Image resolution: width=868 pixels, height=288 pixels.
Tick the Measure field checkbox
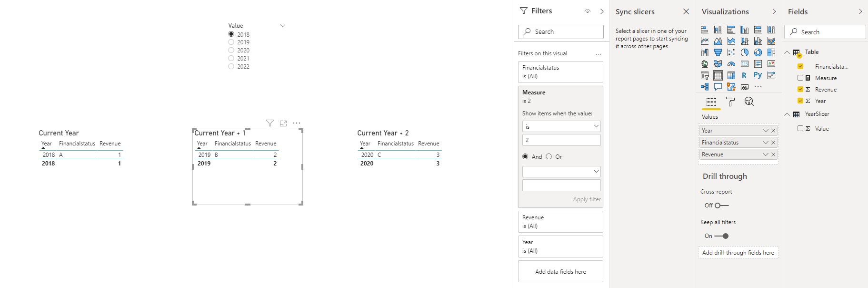[x=800, y=78]
